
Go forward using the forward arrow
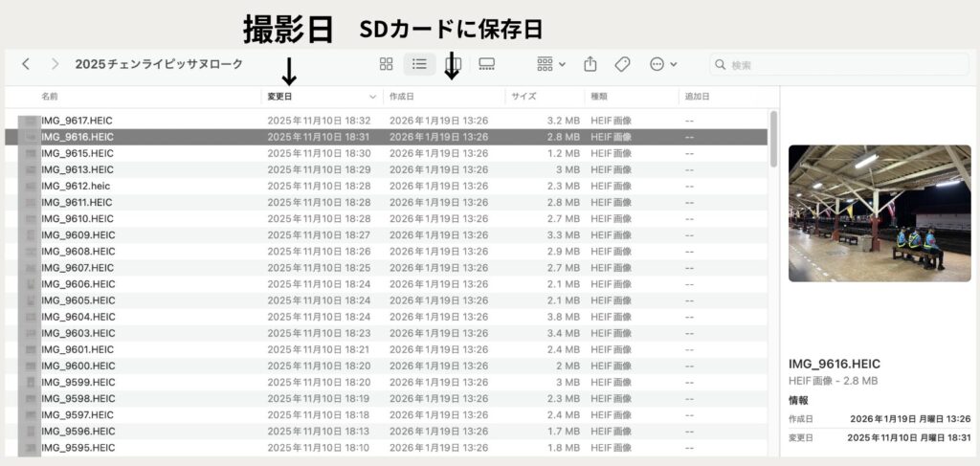56,64
